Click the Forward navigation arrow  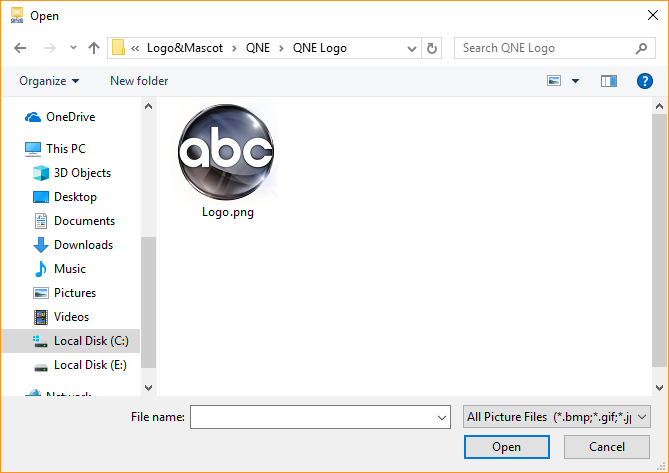click(x=49, y=48)
